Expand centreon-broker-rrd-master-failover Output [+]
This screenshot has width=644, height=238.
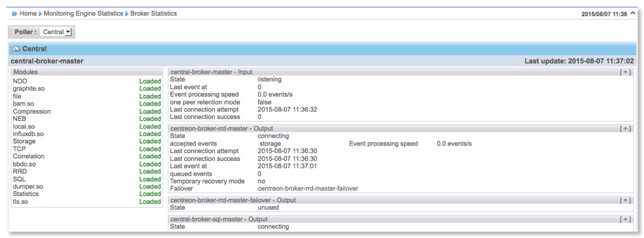625,200
